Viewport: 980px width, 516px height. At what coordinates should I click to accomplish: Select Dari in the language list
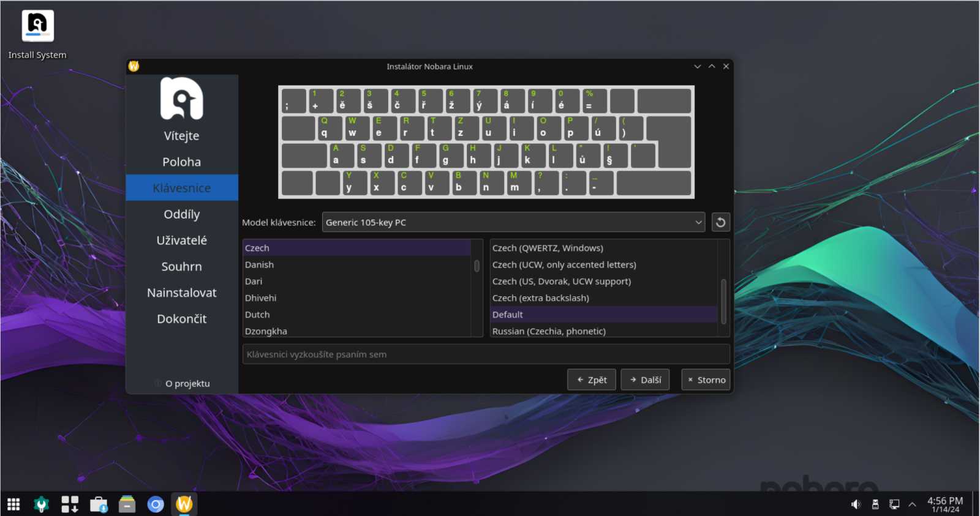click(357, 281)
